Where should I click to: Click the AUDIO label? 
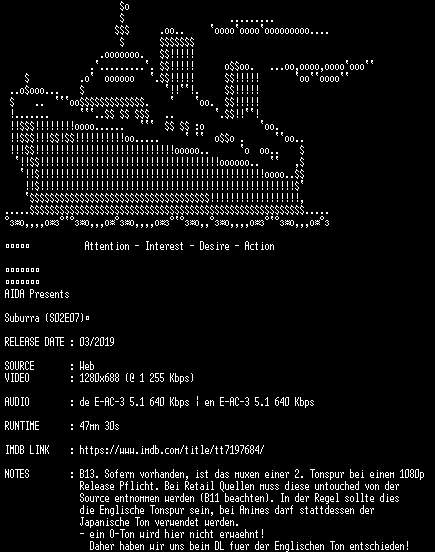coord(17,402)
